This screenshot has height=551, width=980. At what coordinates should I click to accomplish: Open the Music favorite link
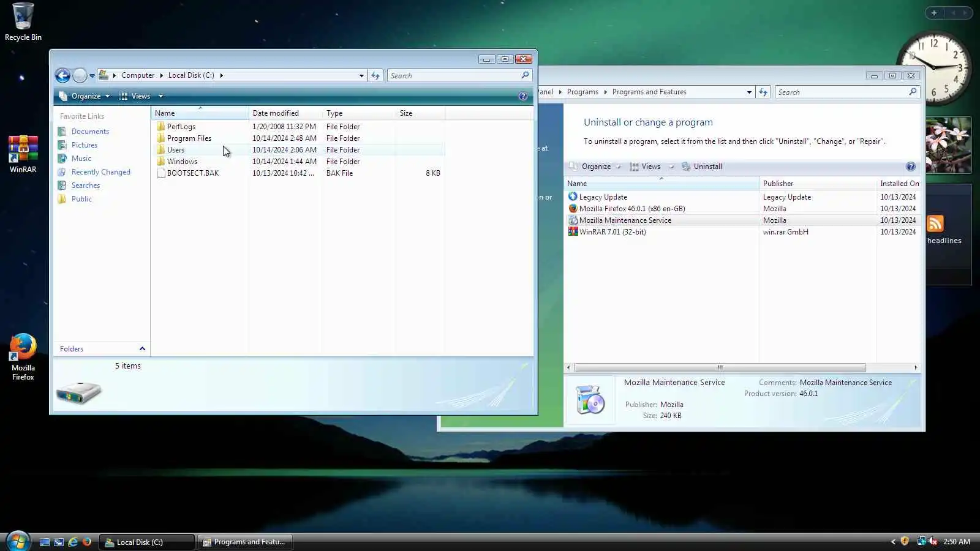pos(81,159)
